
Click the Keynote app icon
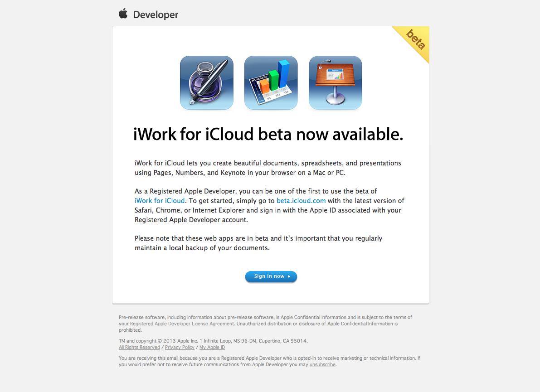336,83
